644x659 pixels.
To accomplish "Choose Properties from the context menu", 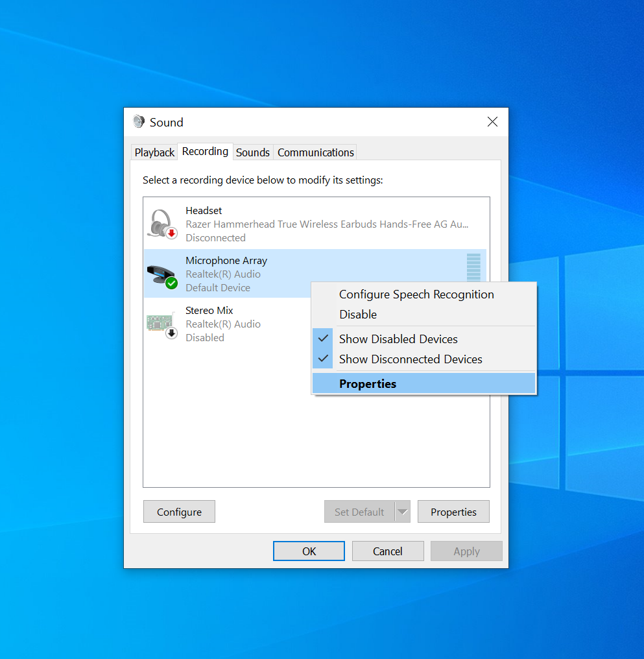I will [x=367, y=384].
